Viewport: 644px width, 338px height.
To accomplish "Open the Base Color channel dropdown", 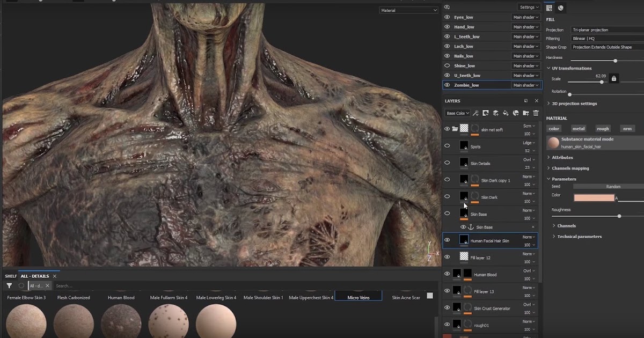I will (x=457, y=113).
